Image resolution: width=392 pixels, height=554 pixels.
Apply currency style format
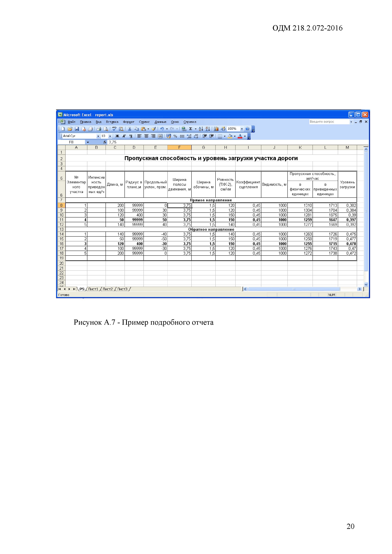point(168,136)
